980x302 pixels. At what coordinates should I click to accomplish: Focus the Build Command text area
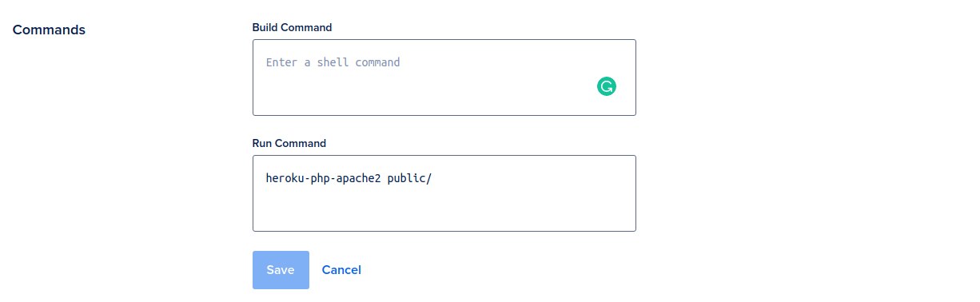click(x=444, y=77)
